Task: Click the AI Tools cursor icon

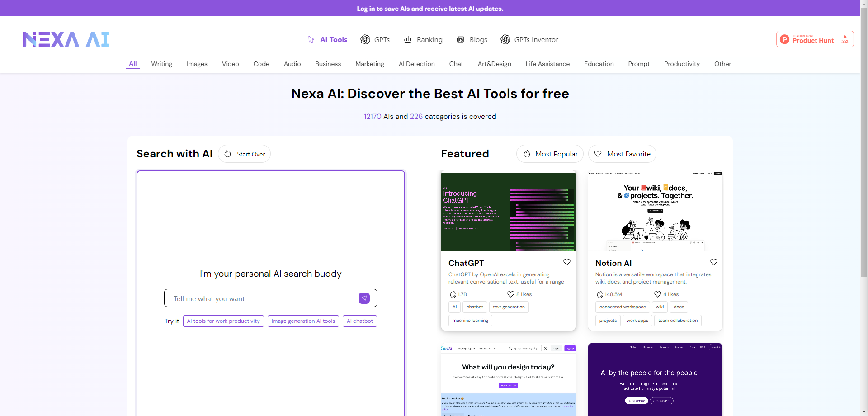Action: [311, 39]
